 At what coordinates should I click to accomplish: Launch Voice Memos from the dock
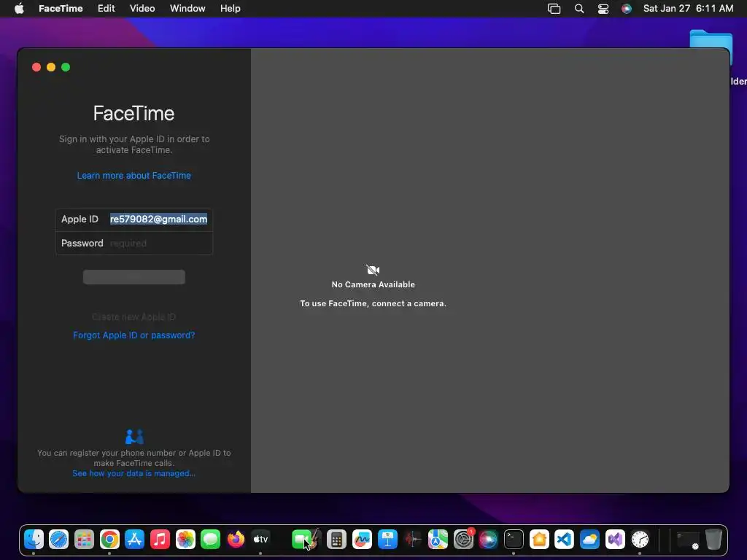coord(413,540)
